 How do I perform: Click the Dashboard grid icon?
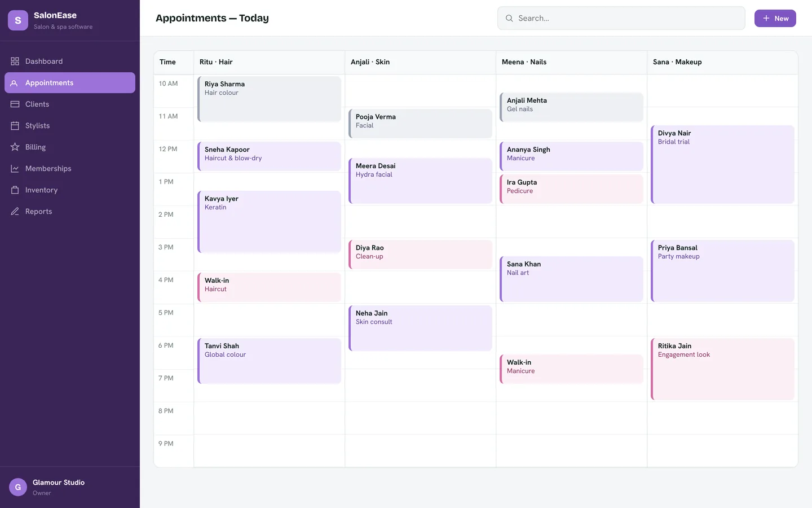pyautogui.click(x=15, y=62)
